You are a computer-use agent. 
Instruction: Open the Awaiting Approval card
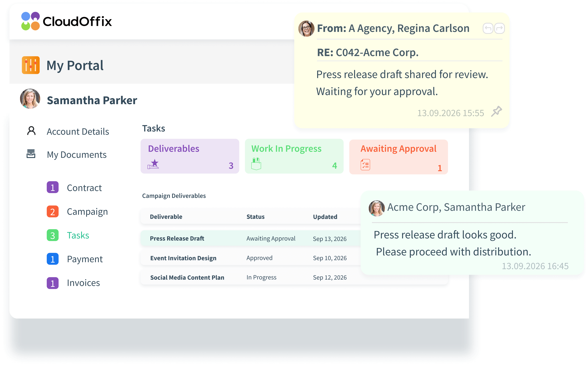(398, 157)
